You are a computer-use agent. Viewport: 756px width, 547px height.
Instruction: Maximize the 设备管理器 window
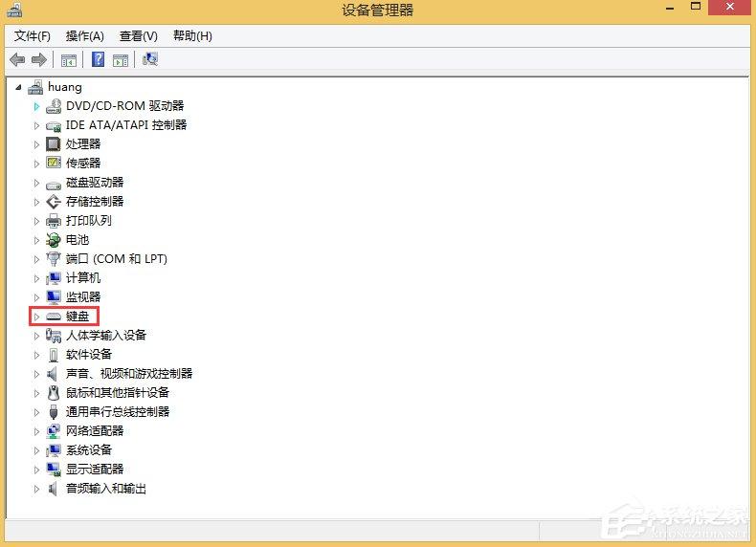coord(696,8)
